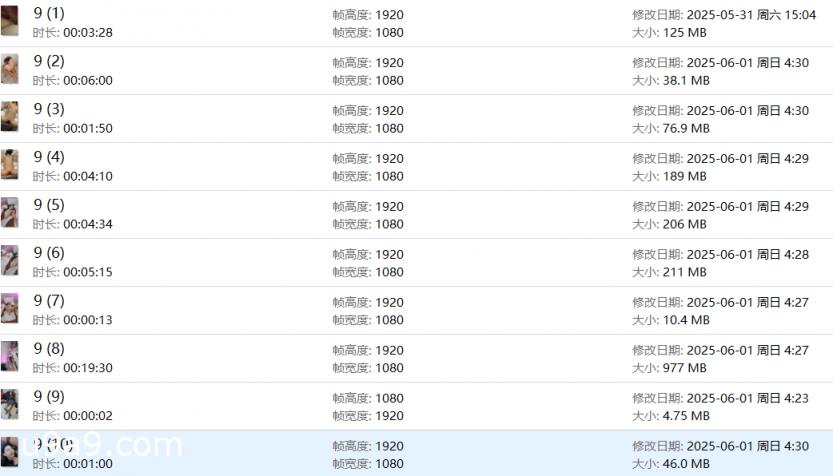The width and height of the screenshot is (833, 476).
Task: Select the thumbnail of video 9 (8)
Action: (10, 356)
